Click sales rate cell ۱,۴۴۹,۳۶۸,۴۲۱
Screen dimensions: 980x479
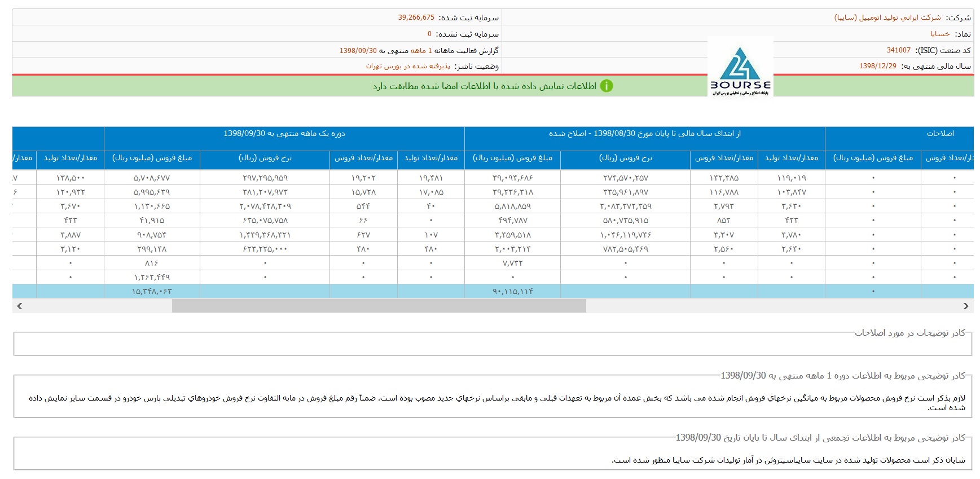tap(265, 235)
